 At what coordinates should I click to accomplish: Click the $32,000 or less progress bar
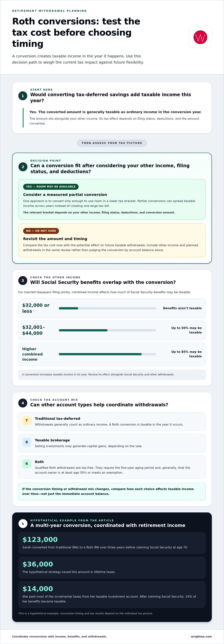(x=107, y=308)
